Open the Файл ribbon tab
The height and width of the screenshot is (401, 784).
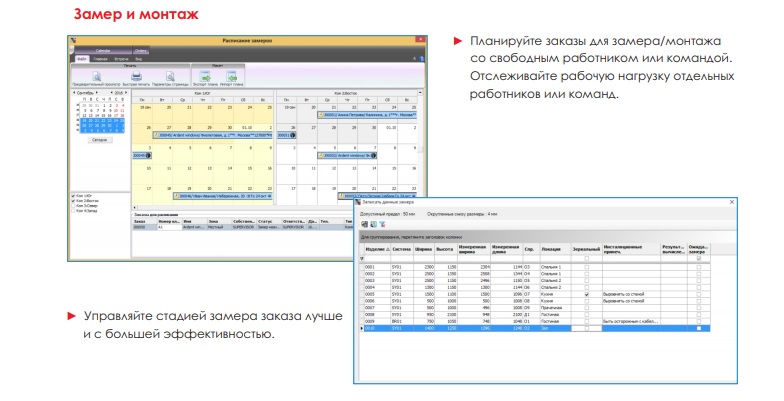pos(81,58)
